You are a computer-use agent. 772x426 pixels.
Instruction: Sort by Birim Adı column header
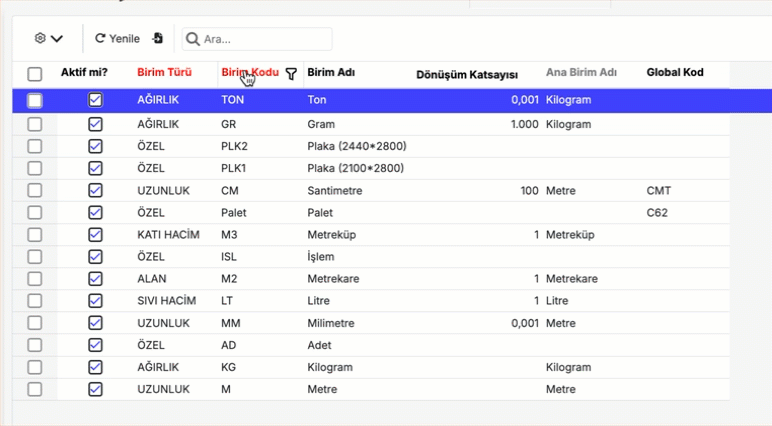tap(331, 73)
